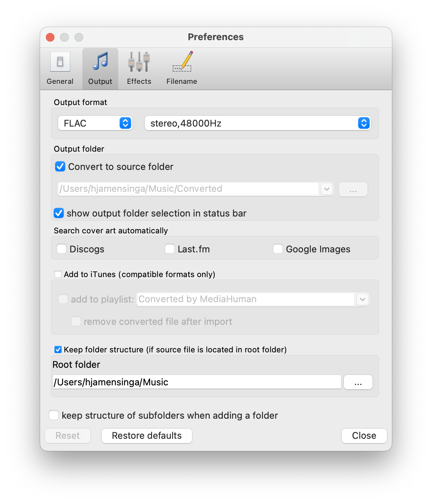Enable Discogs cover art search

pyautogui.click(x=61, y=248)
